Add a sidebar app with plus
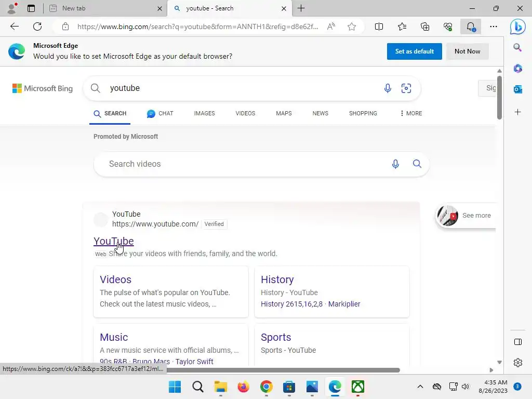 (518, 112)
